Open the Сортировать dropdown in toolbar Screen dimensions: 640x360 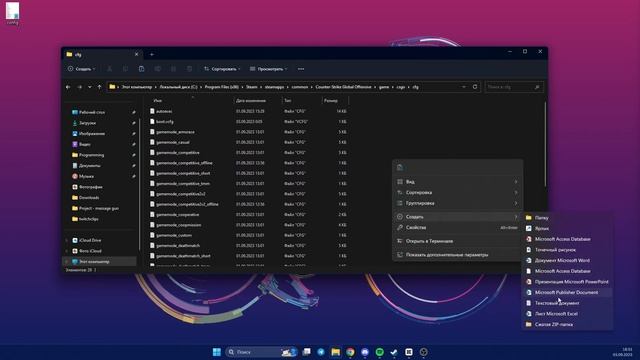(x=222, y=69)
